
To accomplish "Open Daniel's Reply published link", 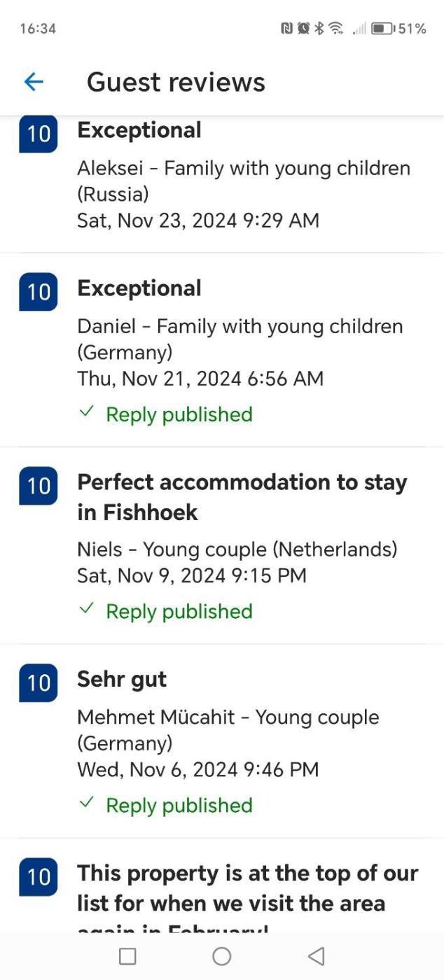I will point(179,414).
